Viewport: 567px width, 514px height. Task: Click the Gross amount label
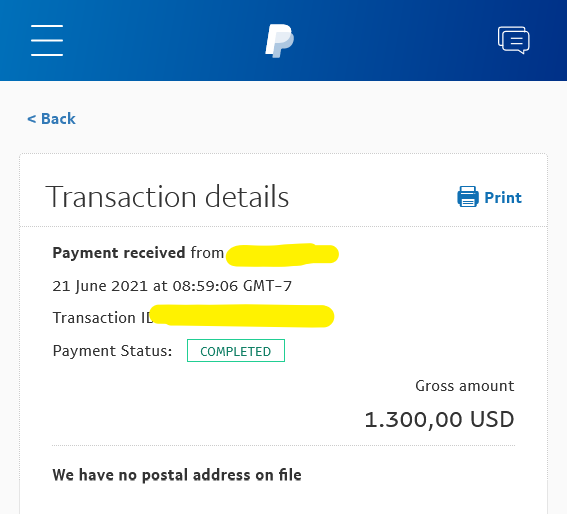[465, 386]
